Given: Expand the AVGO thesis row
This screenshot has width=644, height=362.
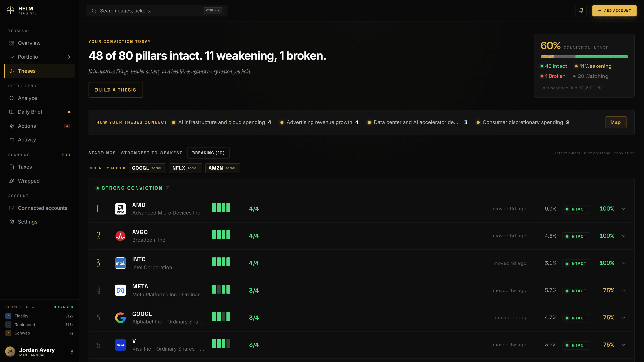Looking at the screenshot, I should (623, 236).
